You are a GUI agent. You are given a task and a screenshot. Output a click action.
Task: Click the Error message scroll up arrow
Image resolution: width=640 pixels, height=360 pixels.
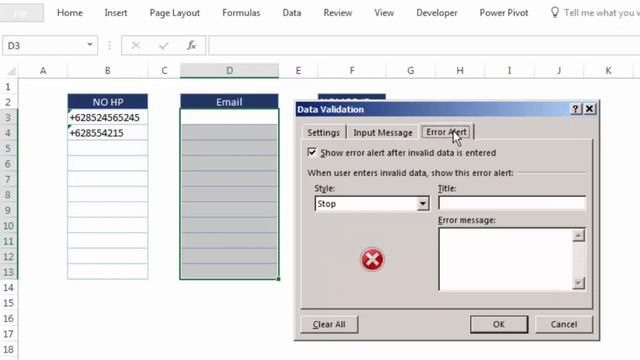(x=578, y=236)
